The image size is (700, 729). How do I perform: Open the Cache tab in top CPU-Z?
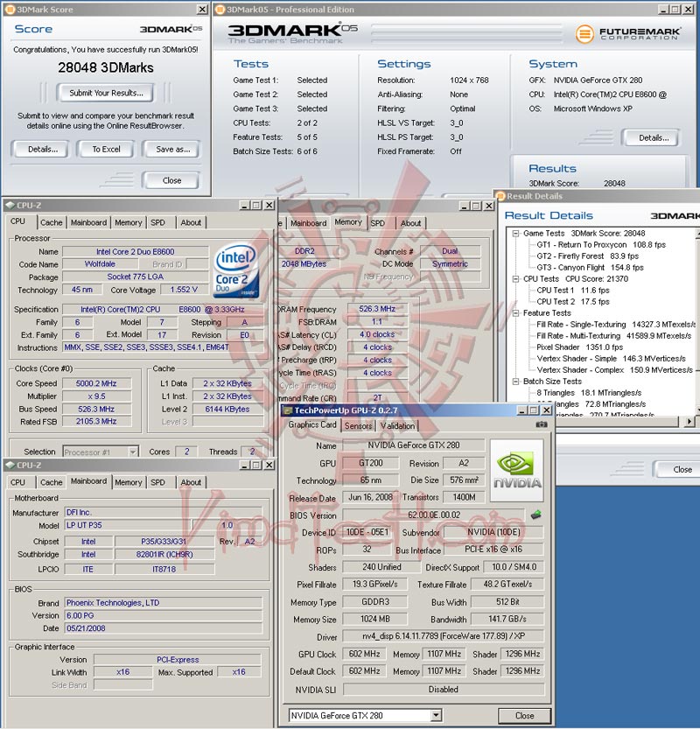[x=51, y=222]
